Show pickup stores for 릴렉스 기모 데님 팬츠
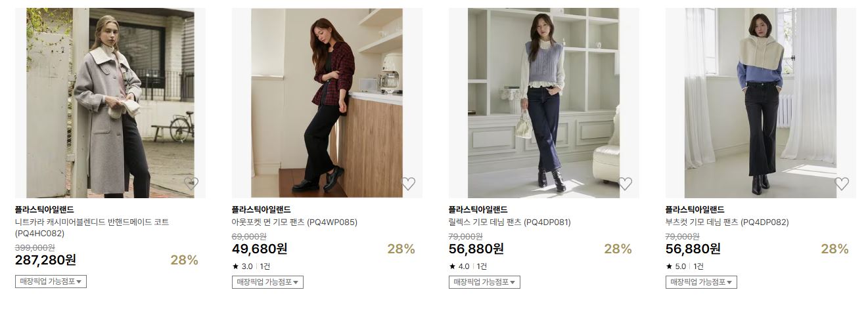This screenshot has width=868, height=315. pyautogui.click(x=484, y=282)
